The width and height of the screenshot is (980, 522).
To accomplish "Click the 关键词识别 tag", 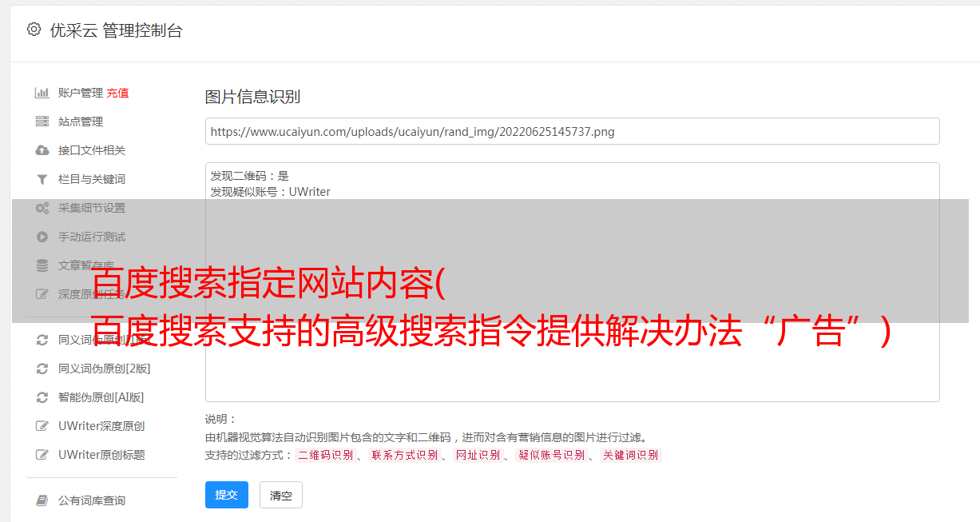I will coord(630,455).
